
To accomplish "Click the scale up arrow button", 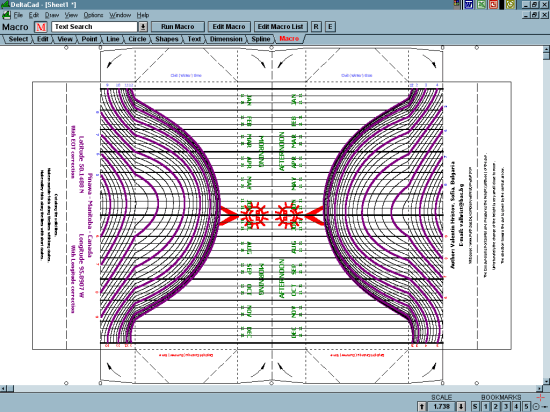I will click(x=422, y=406).
